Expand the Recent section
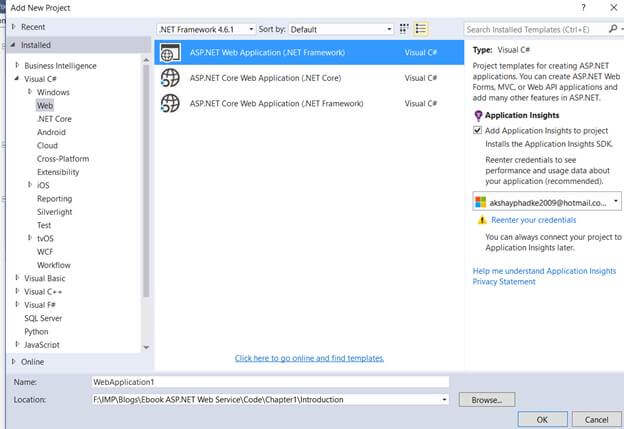This screenshot has height=429, width=624. click(14, 27)
